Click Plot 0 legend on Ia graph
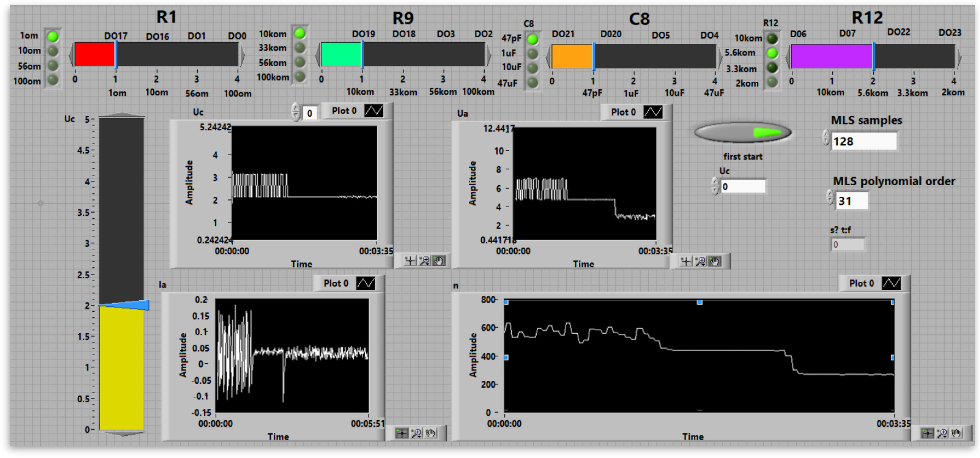Viewport: 980px width, 458px height. 336,283
